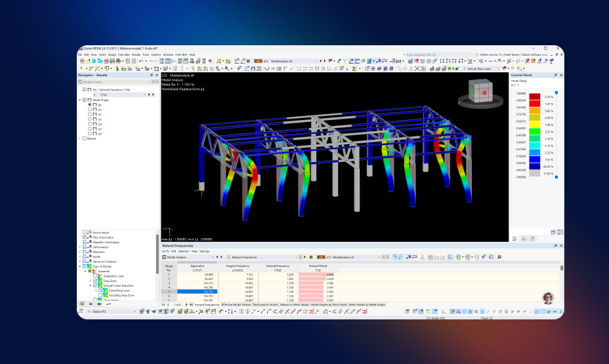Pin the Navigator panel
609x364 pixels.
(x=152, y=75)
